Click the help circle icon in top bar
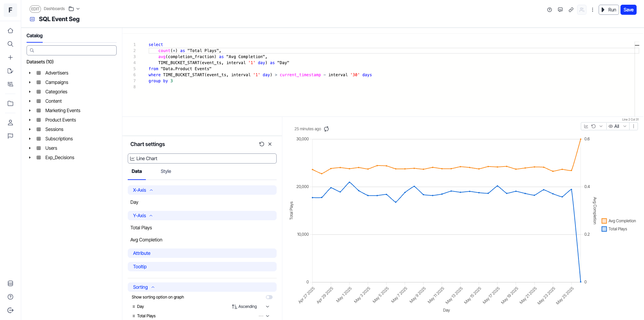This screenshot has height=320, width=644. [550, 10]
